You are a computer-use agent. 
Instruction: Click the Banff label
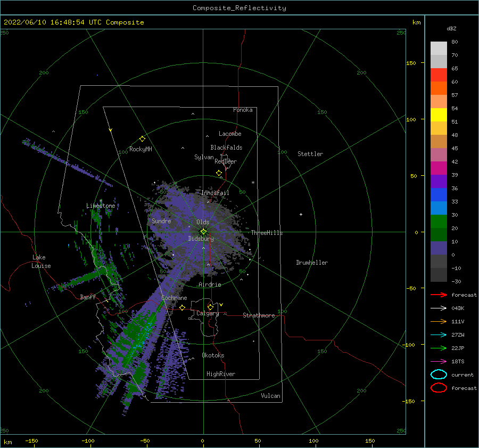click(88, 297)
